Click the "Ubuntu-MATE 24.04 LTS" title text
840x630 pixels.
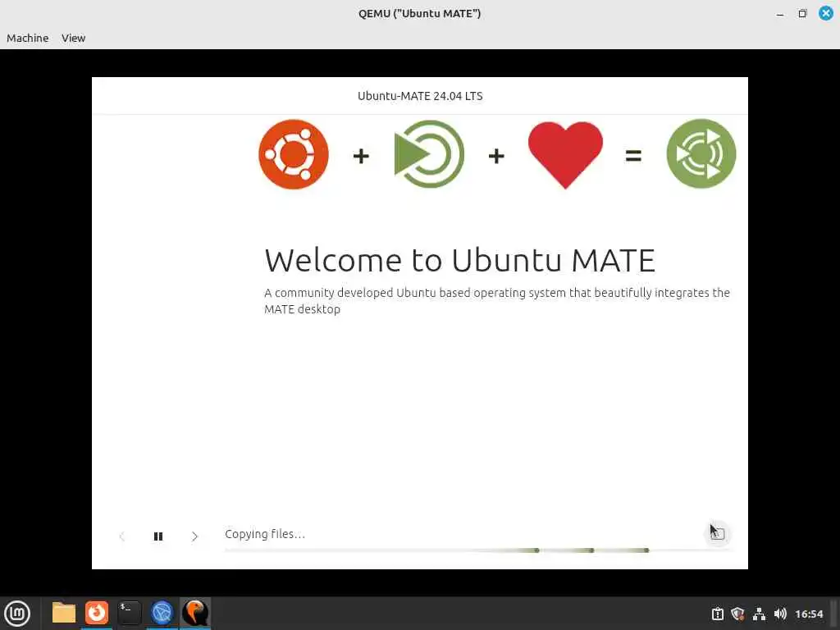420,96
